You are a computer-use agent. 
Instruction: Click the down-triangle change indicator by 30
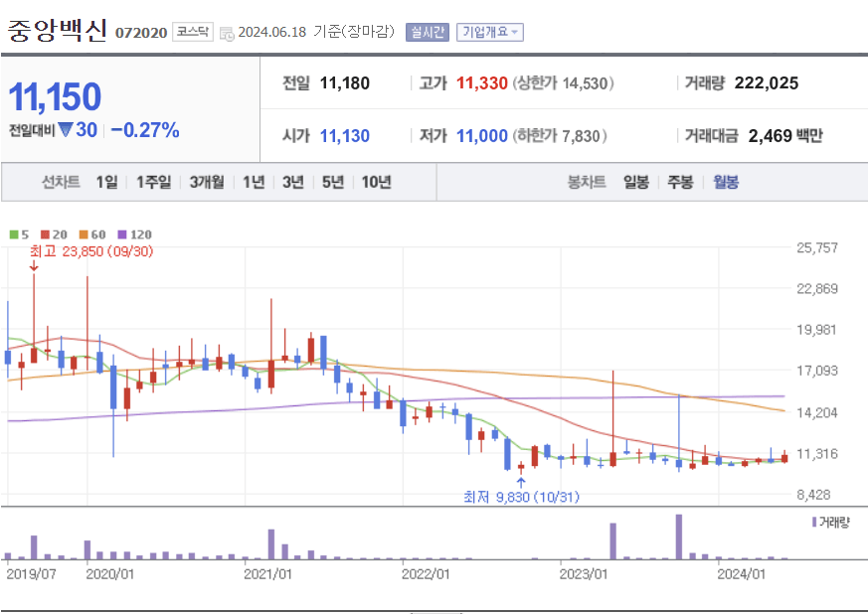coord(66,130)
